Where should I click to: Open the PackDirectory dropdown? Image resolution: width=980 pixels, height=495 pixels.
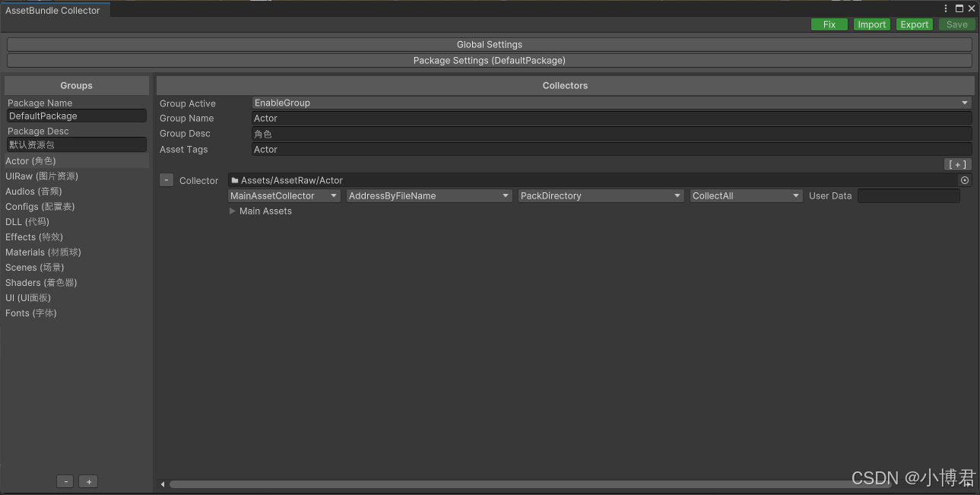point(600,195)
